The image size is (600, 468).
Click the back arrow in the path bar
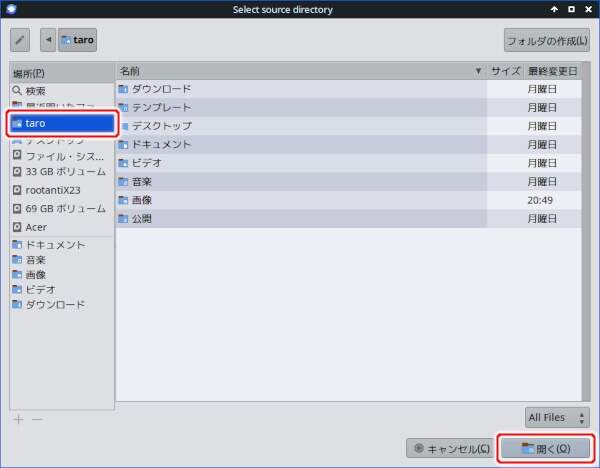pos(48,40)
